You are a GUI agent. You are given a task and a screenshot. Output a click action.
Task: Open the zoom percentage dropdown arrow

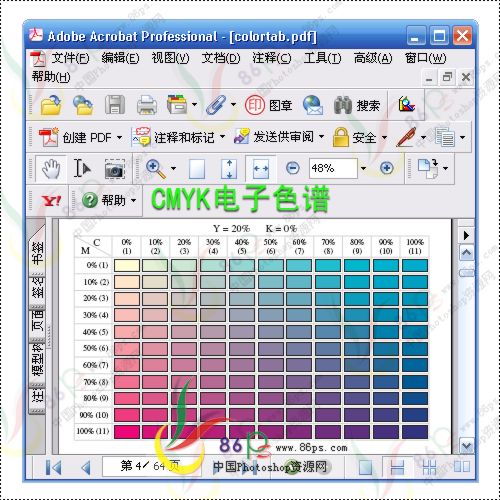coord(363,168)
